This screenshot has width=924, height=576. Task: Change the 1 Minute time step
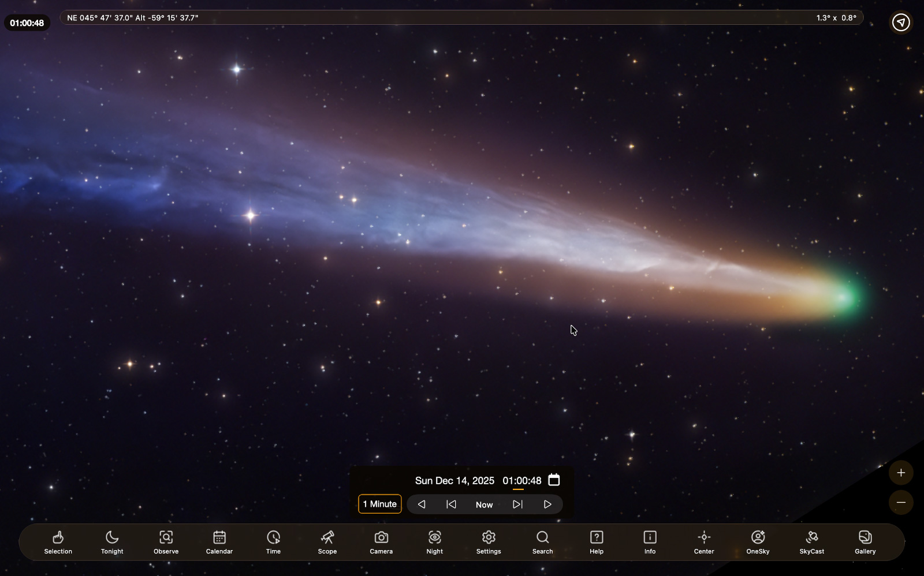[x=379, y=504]
